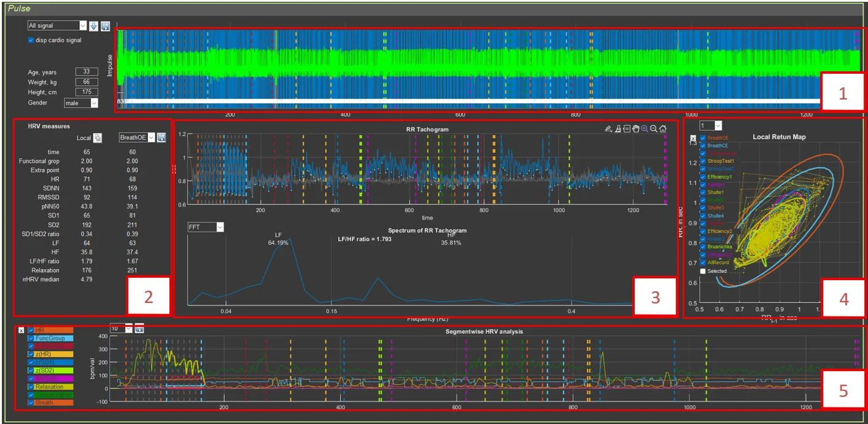
Task: Click save icon next to BreathOE dropdown
Action: pyautogui.click(x=161, y=138)
